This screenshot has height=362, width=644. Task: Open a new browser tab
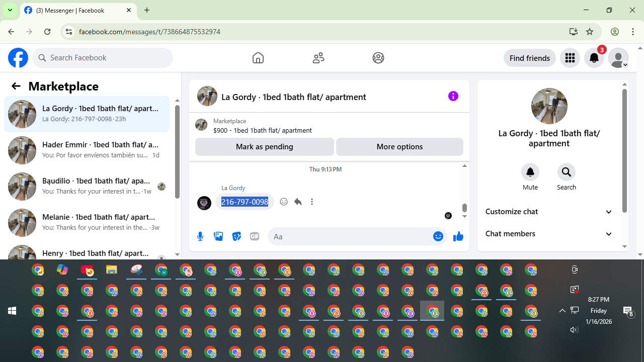(147, 10)
